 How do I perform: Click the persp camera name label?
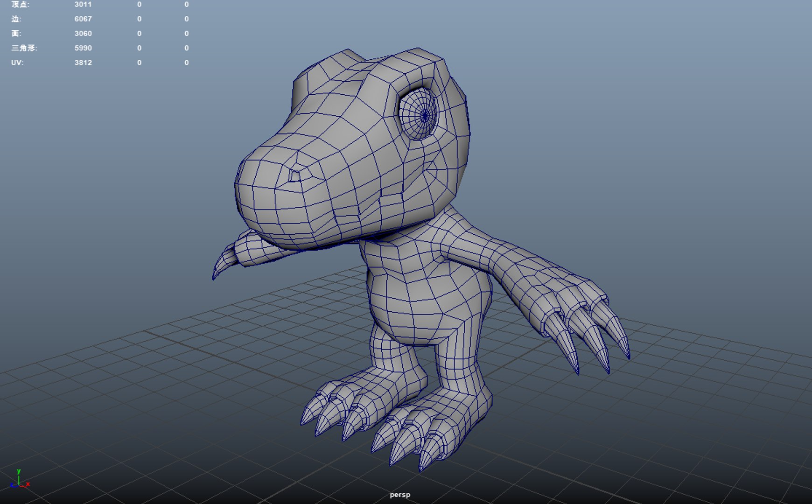click(x=400, y=495)
